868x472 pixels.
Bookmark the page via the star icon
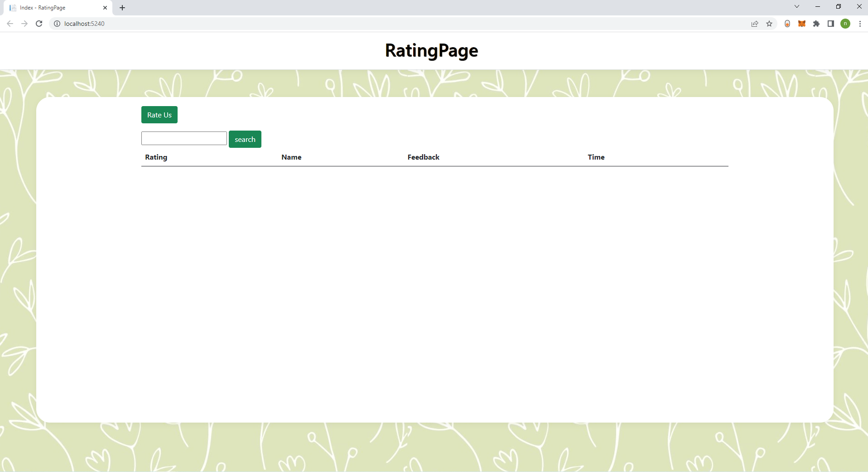coord(769,24)
